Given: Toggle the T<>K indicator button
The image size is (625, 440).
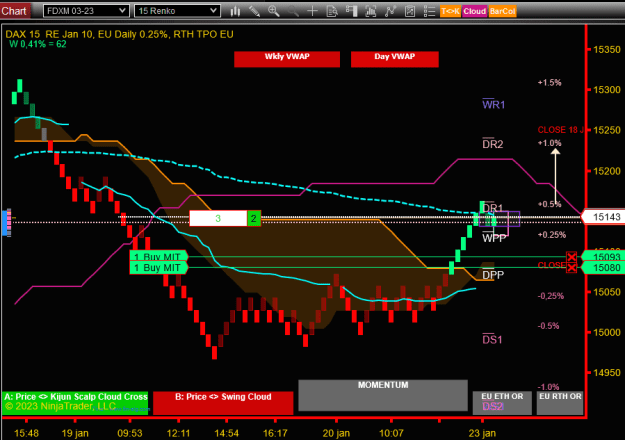Looking at the screenshot, I should pos(450,11).
